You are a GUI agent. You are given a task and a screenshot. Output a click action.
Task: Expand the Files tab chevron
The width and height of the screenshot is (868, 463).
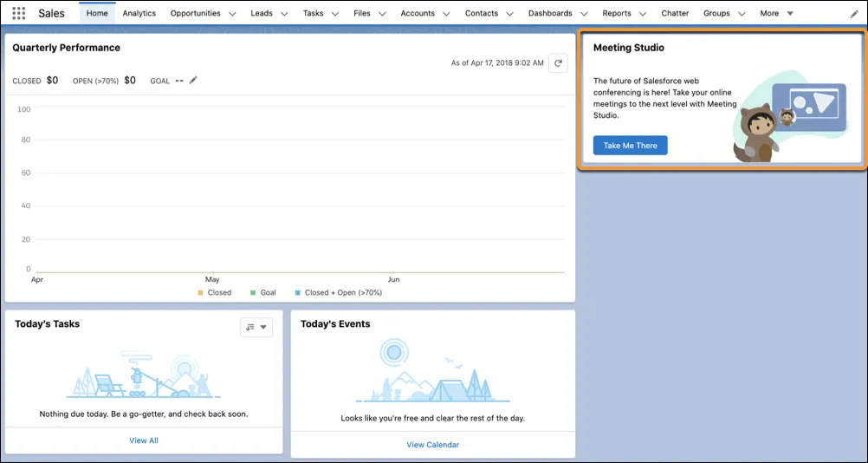click(x=382, y=14)
